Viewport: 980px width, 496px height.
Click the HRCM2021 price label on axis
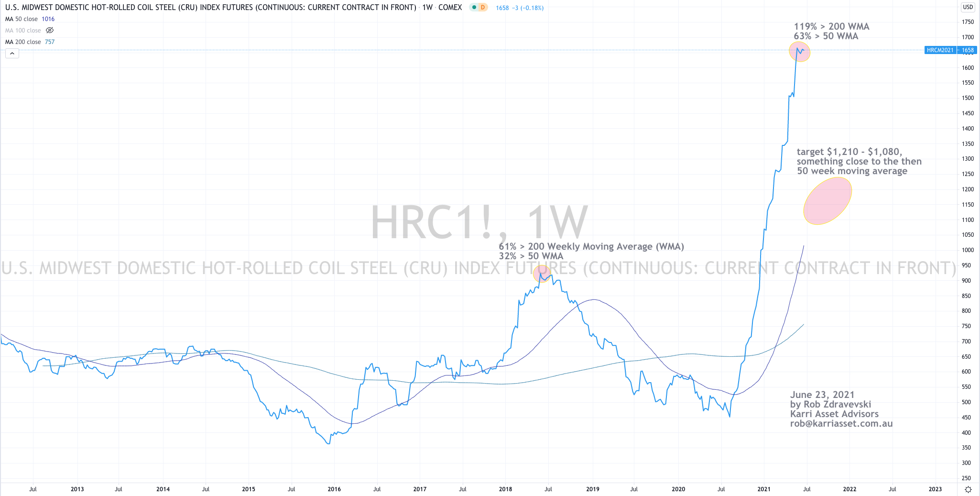point(940,50)
